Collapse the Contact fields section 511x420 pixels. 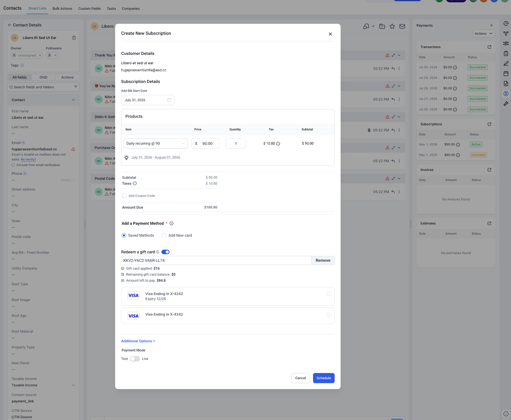click(73, 100)
